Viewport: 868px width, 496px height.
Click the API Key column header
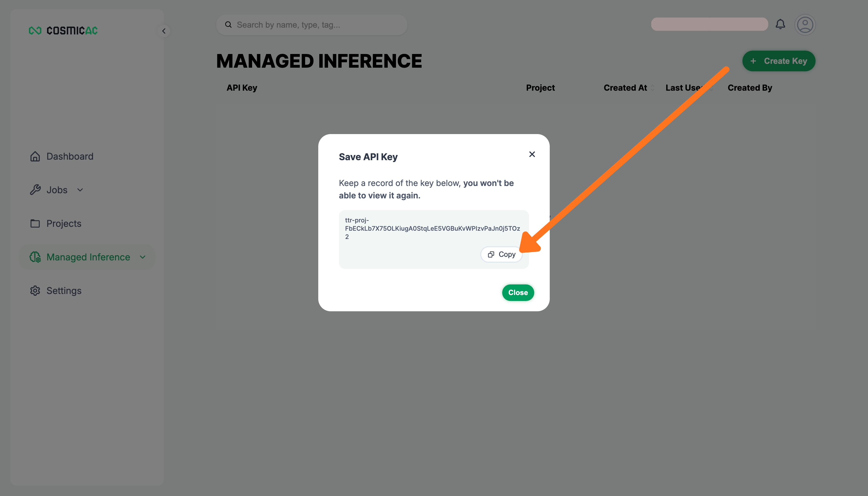click(242, 88)
